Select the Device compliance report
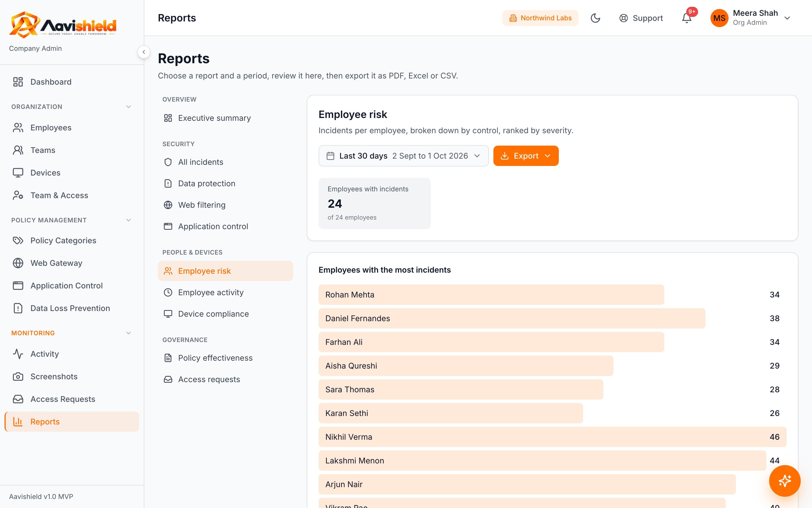Image resolution: width=812 pixels, height=508 pixels. pyautogui.click(x=225, y=314)
